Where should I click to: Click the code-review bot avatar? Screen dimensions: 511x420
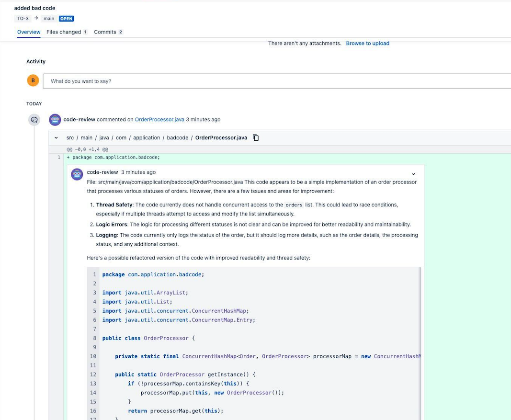click(x=55, y=119)
